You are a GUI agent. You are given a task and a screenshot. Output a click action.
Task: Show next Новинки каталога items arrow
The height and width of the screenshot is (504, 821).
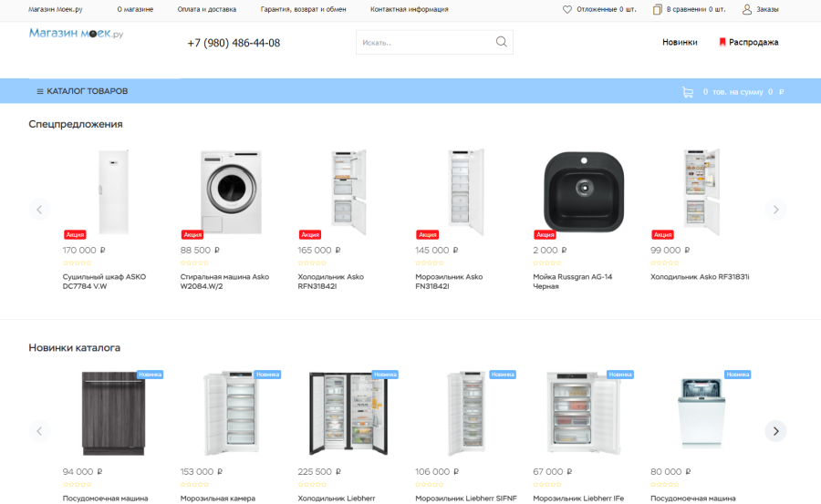point(775,431)
